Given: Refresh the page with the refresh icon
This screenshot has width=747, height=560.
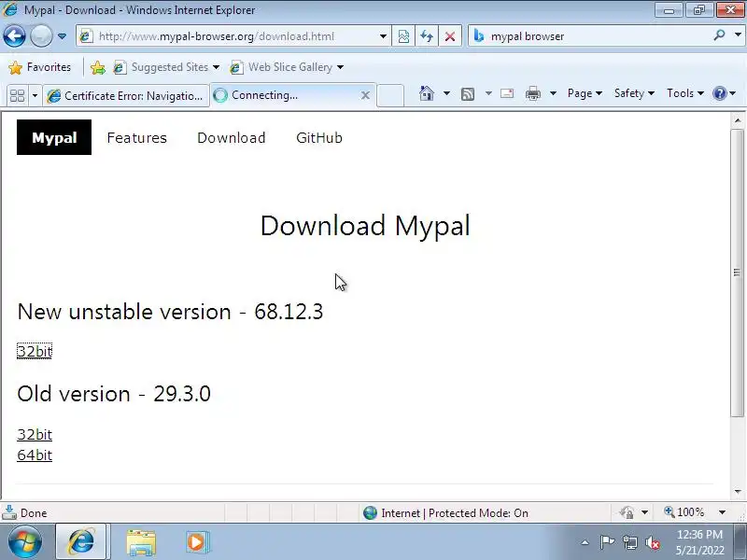Looking at the screenshot, I should [x=427, y=36].
